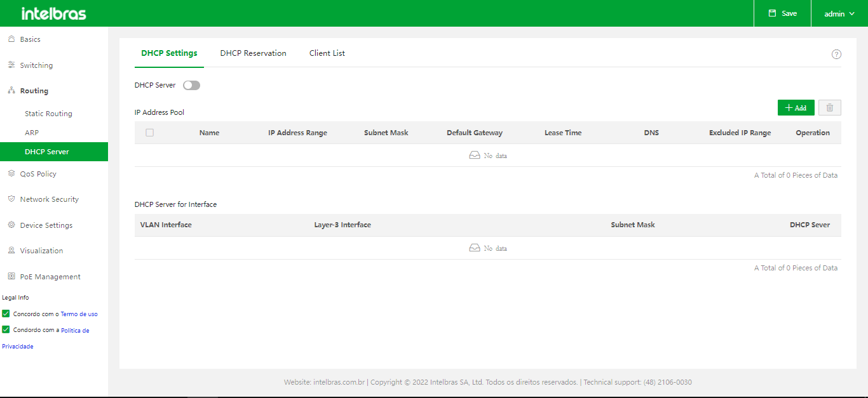Click the Network Security shield icon
Screen dimensions: 868x398
11,199
